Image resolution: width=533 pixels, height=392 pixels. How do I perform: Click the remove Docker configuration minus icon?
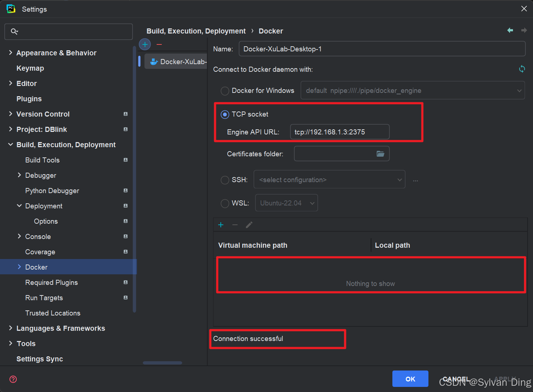click(159, 44)
